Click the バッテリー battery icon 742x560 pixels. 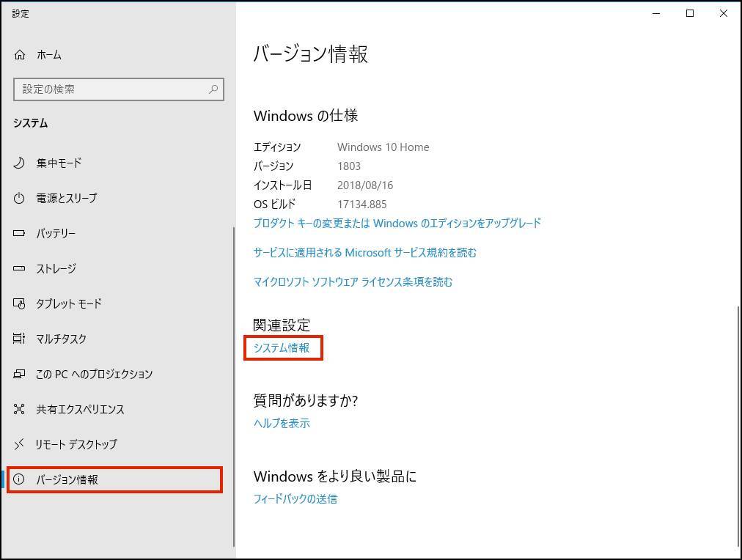click(20, 233)
